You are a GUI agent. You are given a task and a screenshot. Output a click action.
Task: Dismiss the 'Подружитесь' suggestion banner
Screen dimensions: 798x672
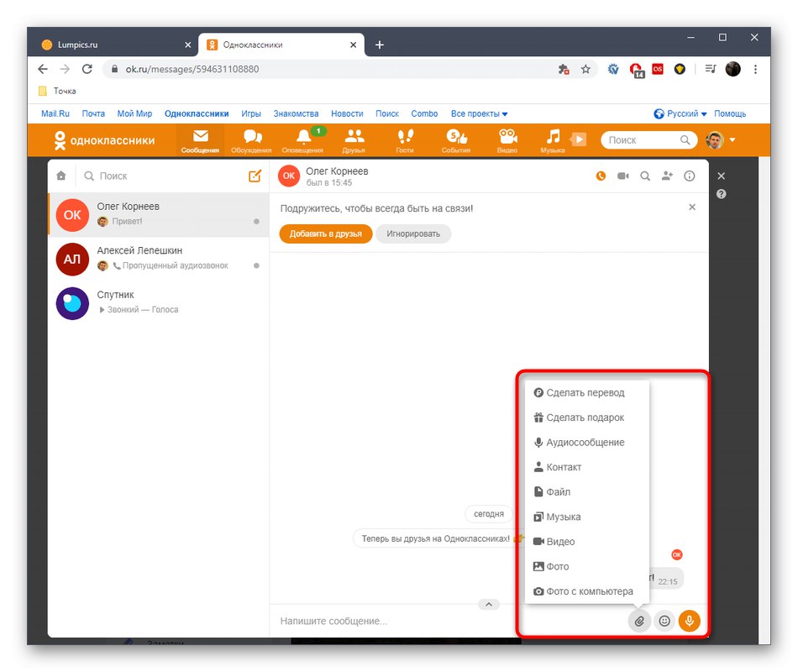coord(692,207)
